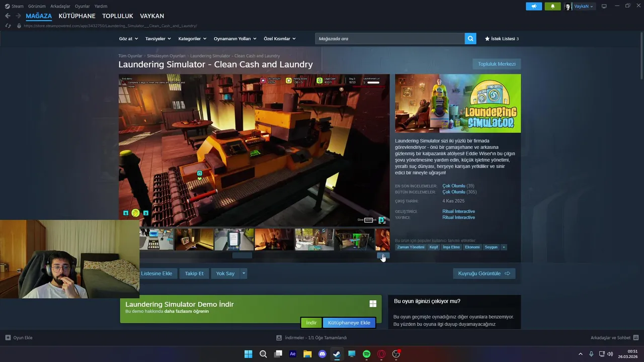Open dropdown arrow next to Yok Say
Image resolution: width=644 pixels, height=362 pixels.
pos(244,274)
